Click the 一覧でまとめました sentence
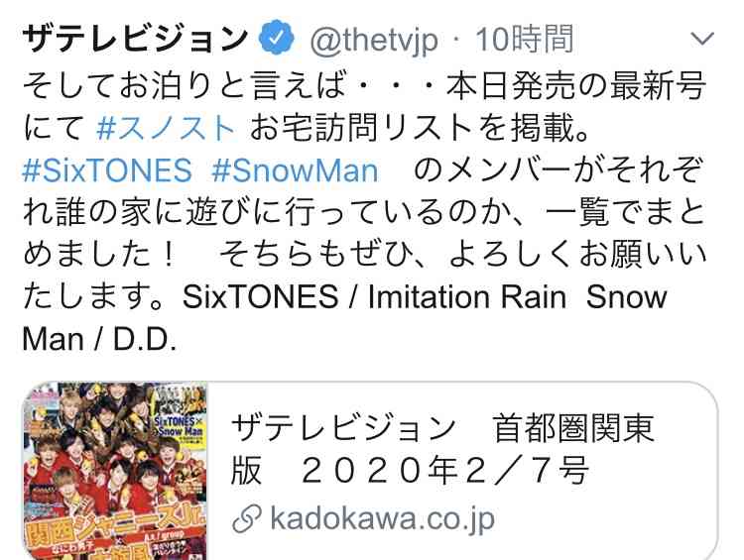744x560 pixels. click(365, 234)
